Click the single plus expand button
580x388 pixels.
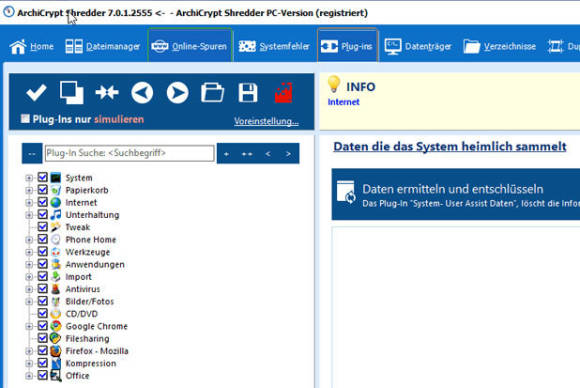tap(226, 153)
